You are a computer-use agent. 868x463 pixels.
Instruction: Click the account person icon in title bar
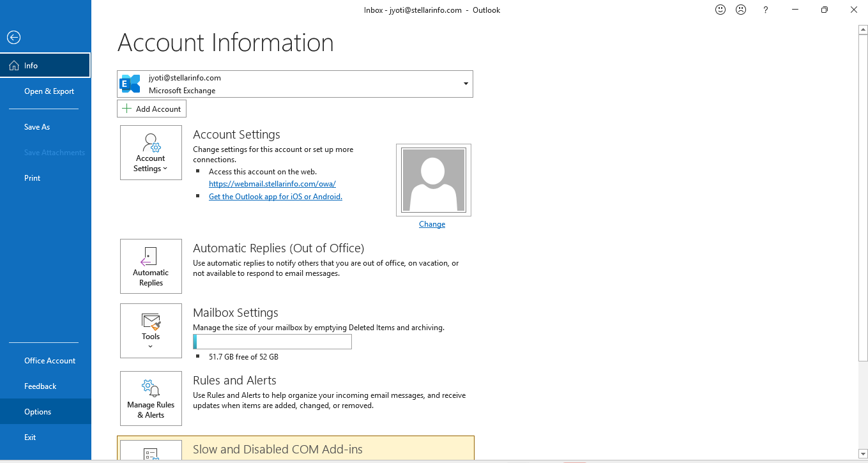[740, 10]
